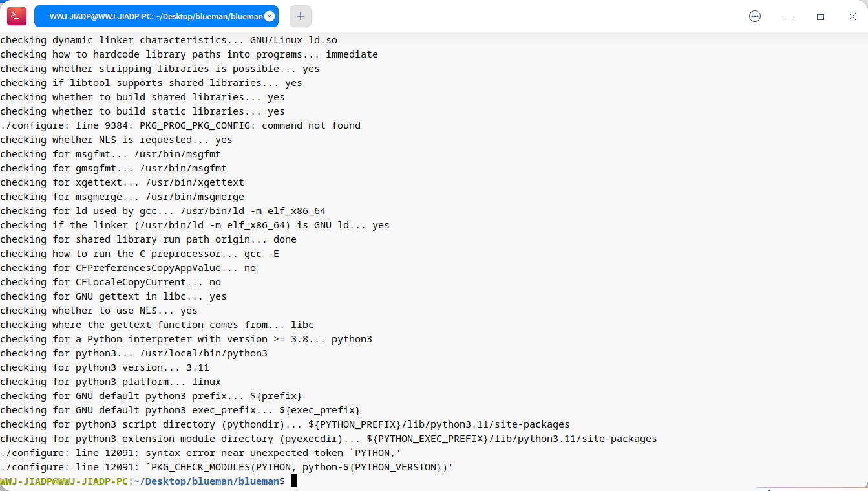The width and height of the screenshot is (868, 491).
Task: Click the /usr/bin/msgmerge path text
Action: click(x=195, y=197)
